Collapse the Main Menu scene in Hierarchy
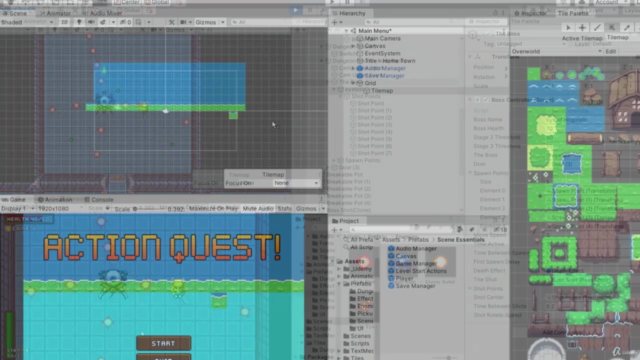This screenshot has width=640, height=360. (347, 31)
